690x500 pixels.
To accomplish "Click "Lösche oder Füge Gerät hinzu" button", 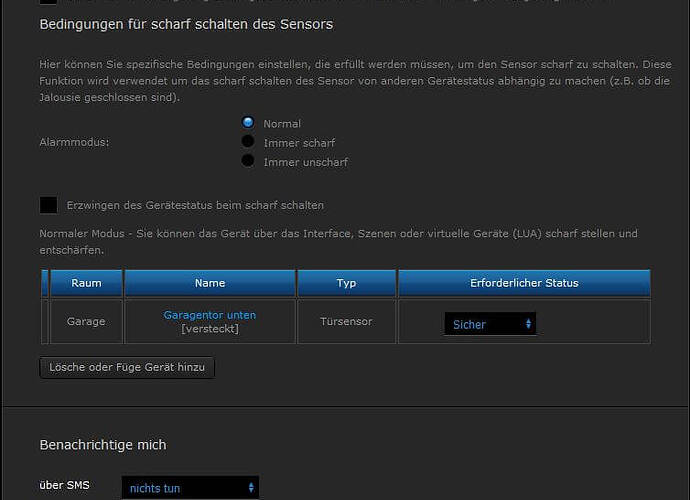I will point(127,368).
